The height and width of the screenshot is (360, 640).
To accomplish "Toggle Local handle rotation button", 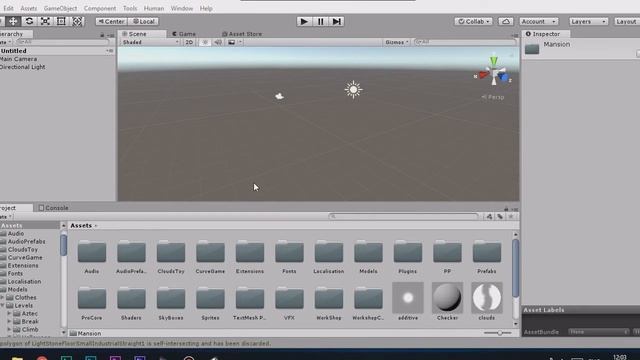I will (x=144, y=21).
